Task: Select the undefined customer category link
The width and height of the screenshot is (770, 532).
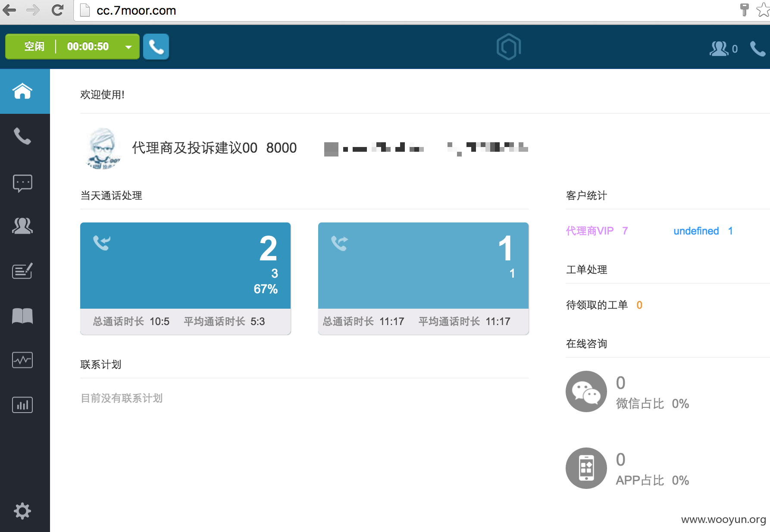Action: click(696, 231)
